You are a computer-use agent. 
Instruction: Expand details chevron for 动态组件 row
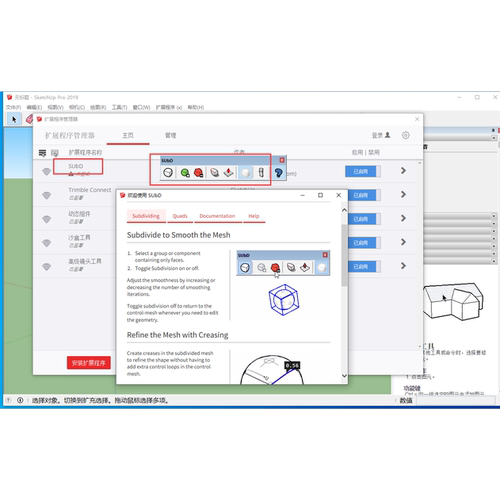tap(403, 218)
